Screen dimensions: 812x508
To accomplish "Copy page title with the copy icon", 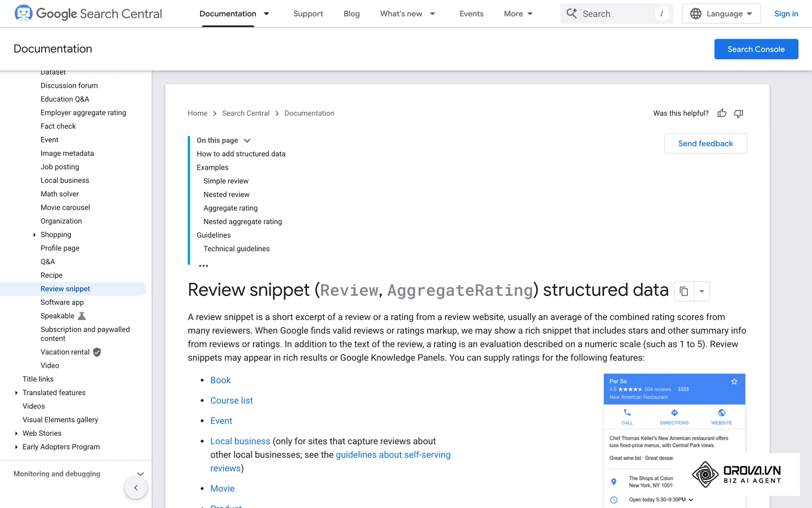I will pyautogui.click(x=684, y=291).
